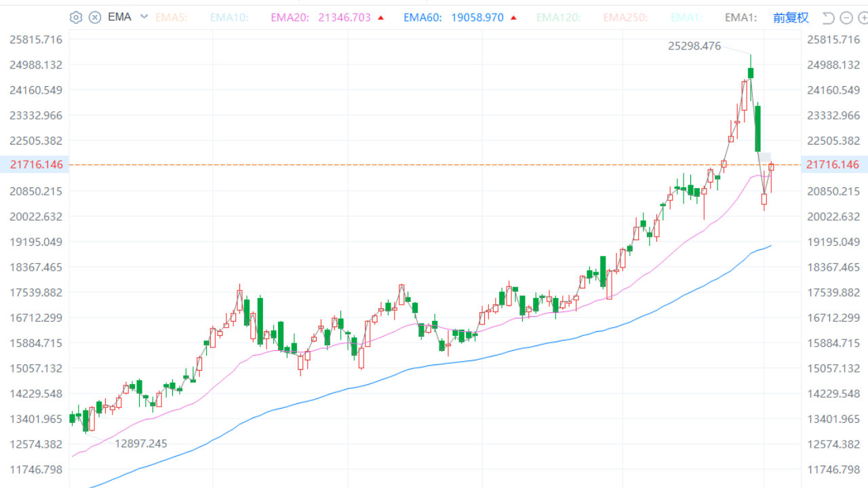The width and height of the screenshot is (868, 488).
Task: Click the undo/reset arrow icon
Action: tap(829, 18)
